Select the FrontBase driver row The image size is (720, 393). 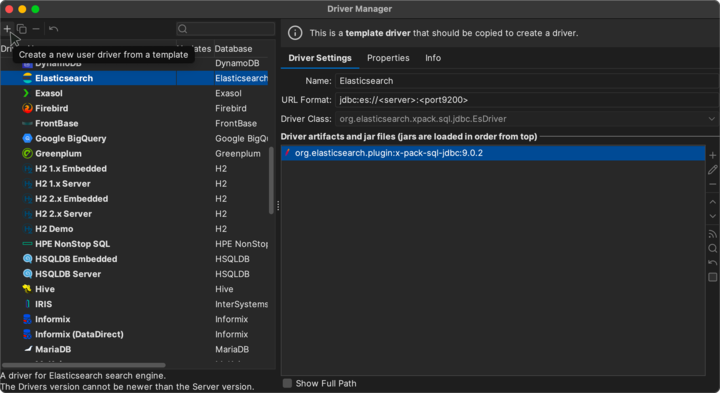134,124
